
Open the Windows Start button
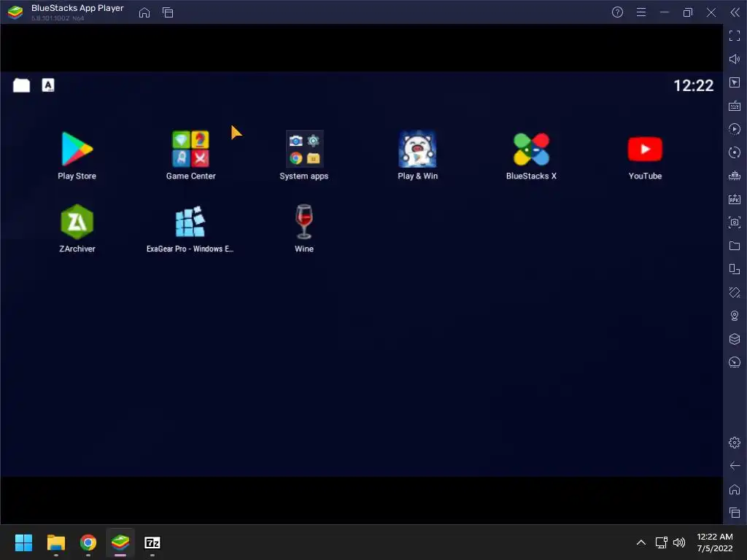(x=23, y=542)
